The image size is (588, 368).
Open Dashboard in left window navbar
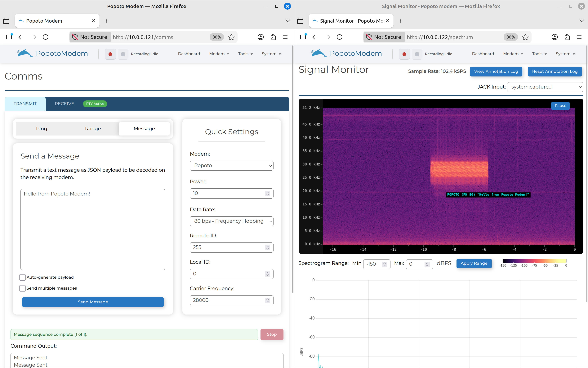(x=189, y=54)
